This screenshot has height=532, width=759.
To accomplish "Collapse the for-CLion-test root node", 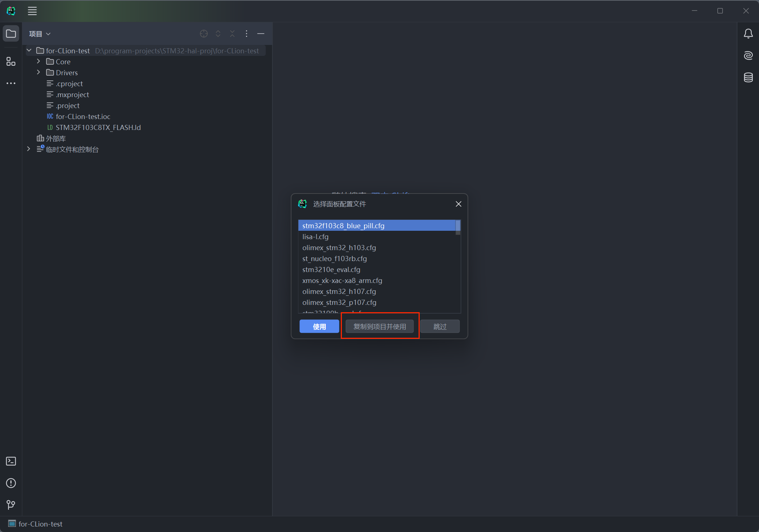I will (29, 50).
